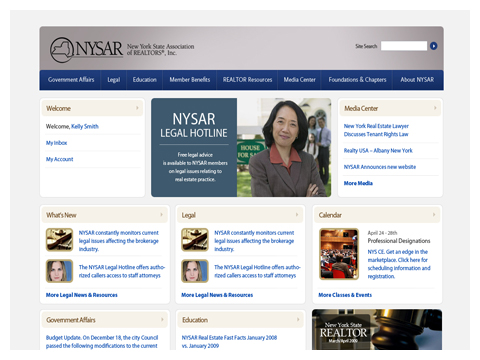
Task: Open the About NYSAR menu
Action: click(417, 80)
